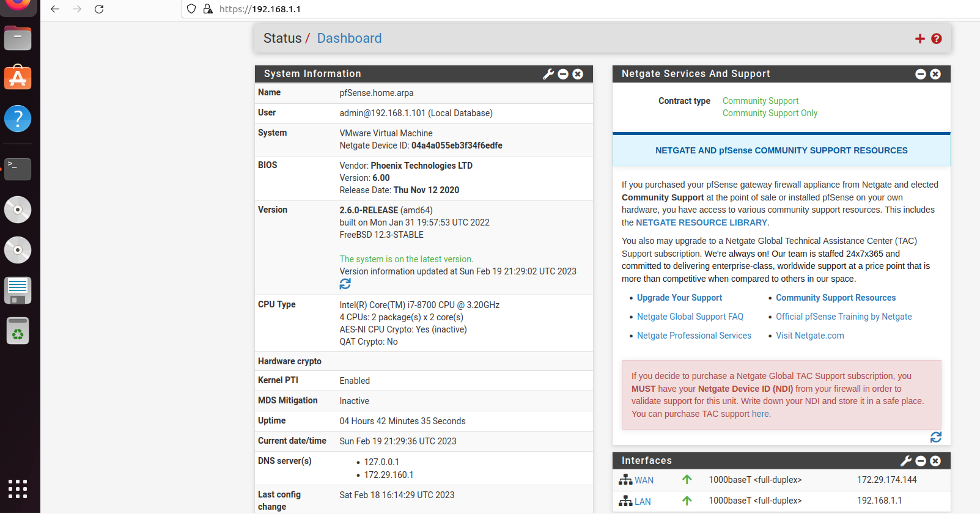Close the System Information widget
Viewport: 980px width, 514px height.
pyautogui.click(x=578, y=74)
